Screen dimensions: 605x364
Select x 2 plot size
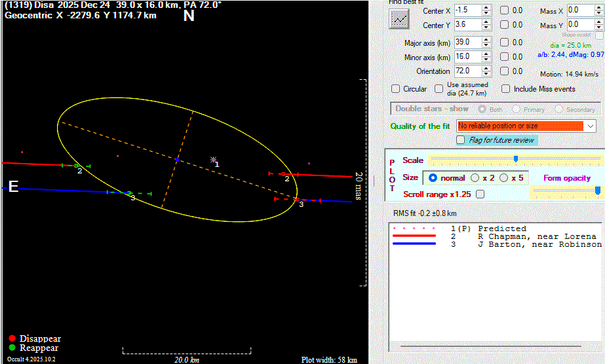point(477,178)
